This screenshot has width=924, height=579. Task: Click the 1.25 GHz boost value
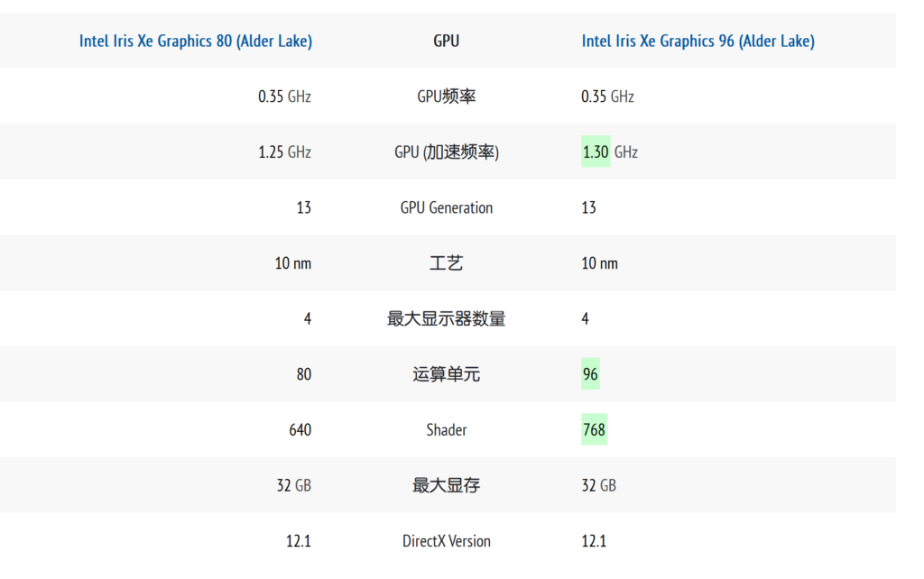click(284, 152)
